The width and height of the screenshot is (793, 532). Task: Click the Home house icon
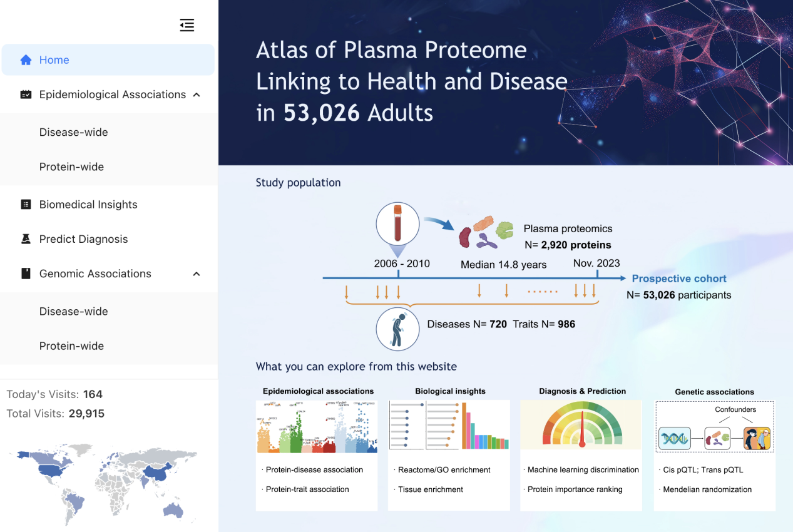[26, 60]
